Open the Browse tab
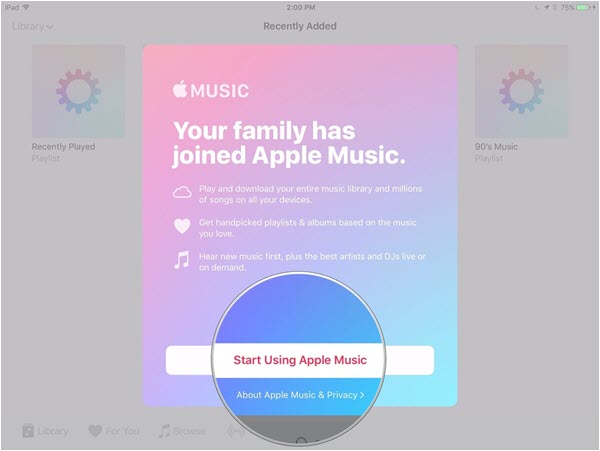 coord(182,431)
